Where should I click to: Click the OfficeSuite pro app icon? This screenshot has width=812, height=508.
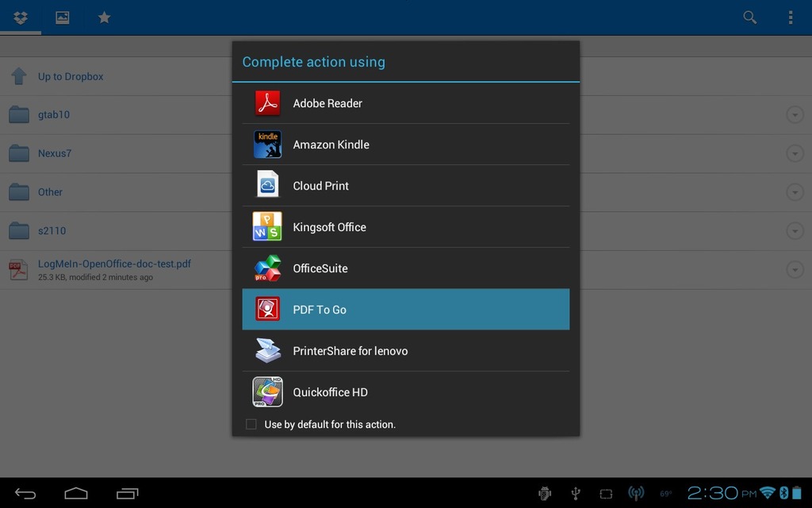point(268,268)
